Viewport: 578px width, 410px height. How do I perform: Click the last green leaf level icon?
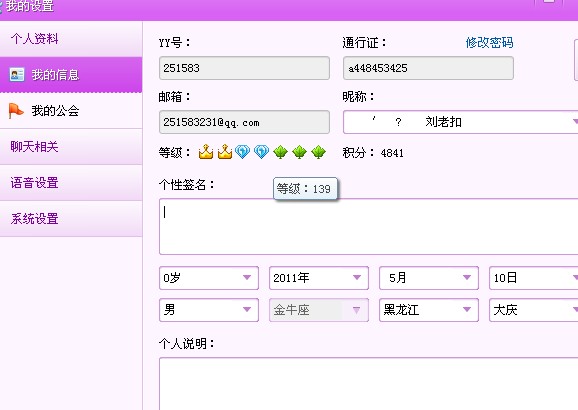[318, 152]
